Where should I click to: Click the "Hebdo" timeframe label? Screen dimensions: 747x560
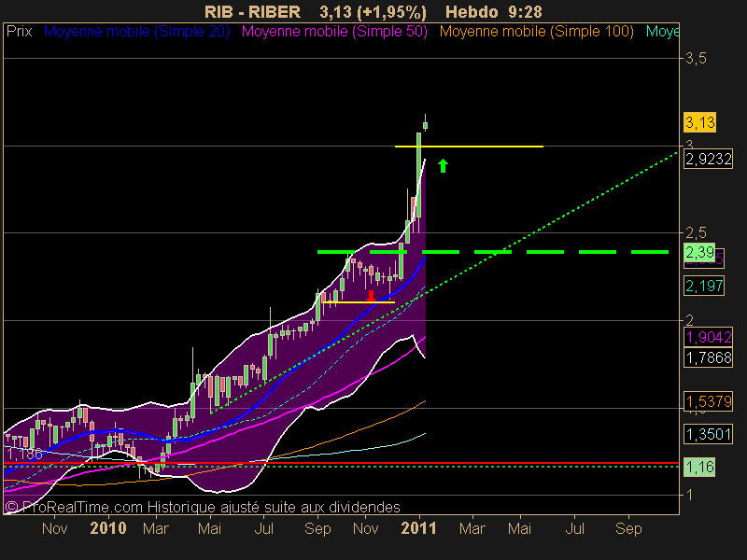pyautogui.click(x=472, y=12)
